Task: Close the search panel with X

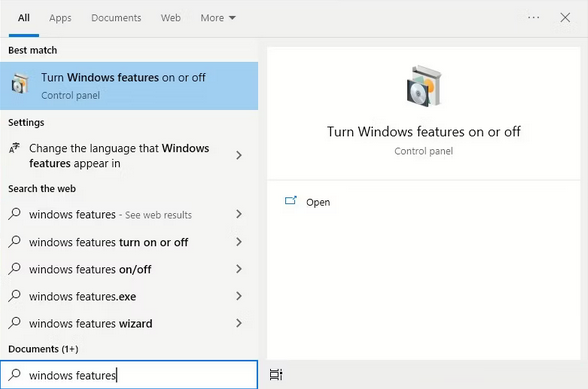Action: click(565, 17)
